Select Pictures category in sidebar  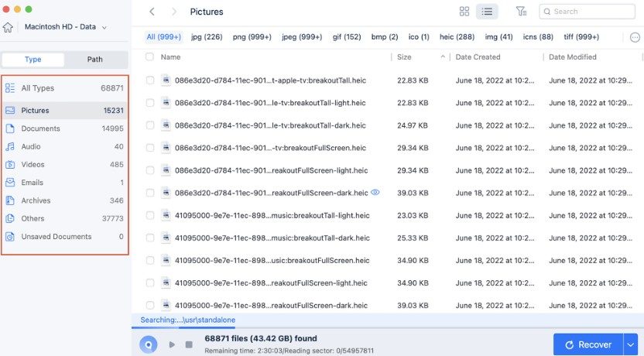point(64,111)
